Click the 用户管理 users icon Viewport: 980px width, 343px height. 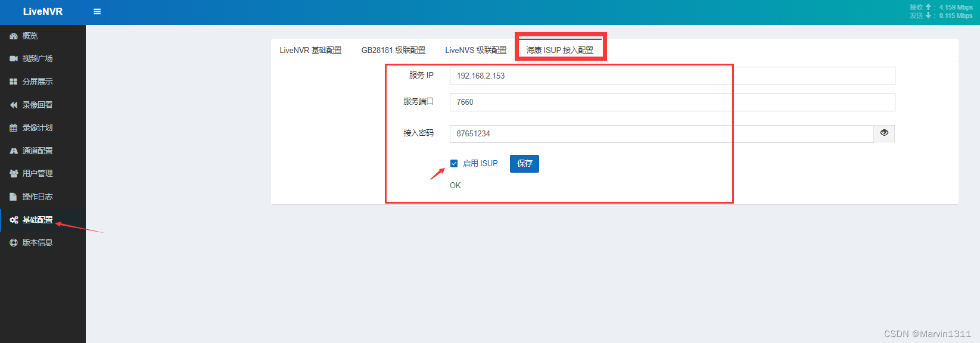[14, 173]
